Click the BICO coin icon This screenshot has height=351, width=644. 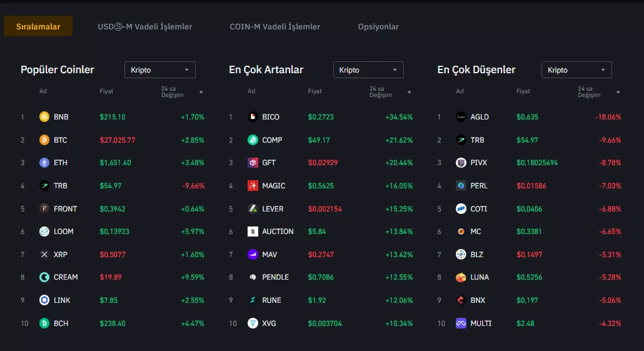(253, 117)
